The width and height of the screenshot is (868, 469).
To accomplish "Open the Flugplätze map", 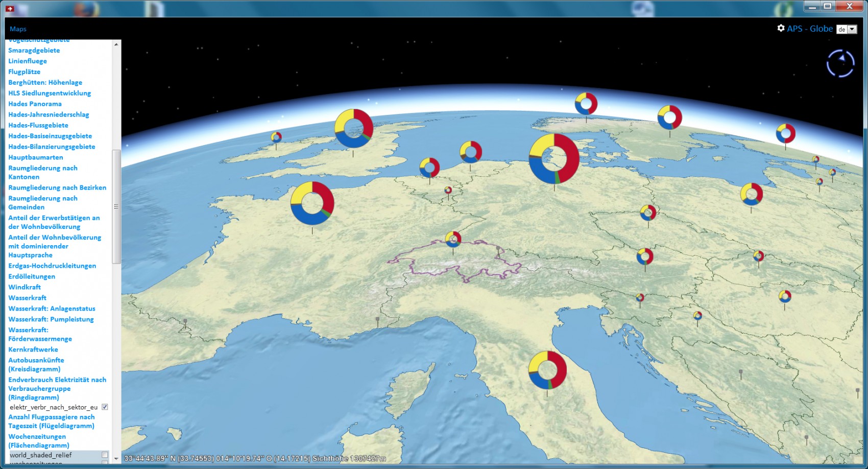I will coord(25,72).
